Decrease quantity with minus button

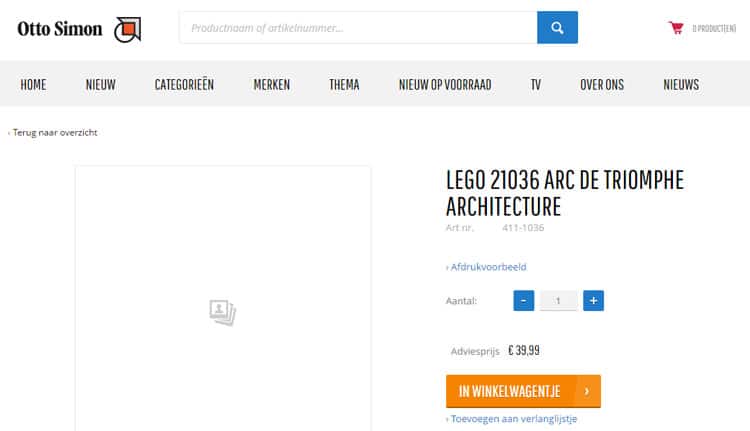coord(524,300)
